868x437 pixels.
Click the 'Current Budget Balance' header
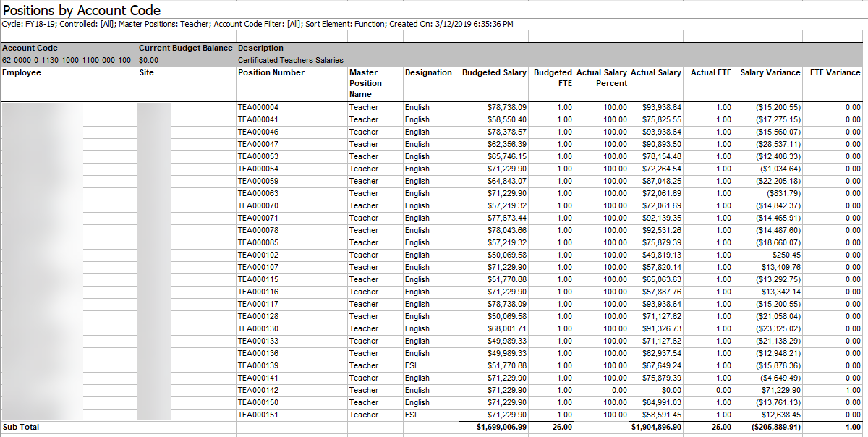pyautogui.click(x=186, y=48)
